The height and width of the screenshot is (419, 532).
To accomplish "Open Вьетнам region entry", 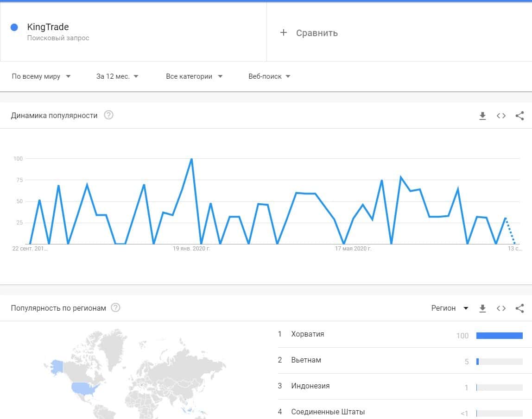I will (x=306, y=360).
